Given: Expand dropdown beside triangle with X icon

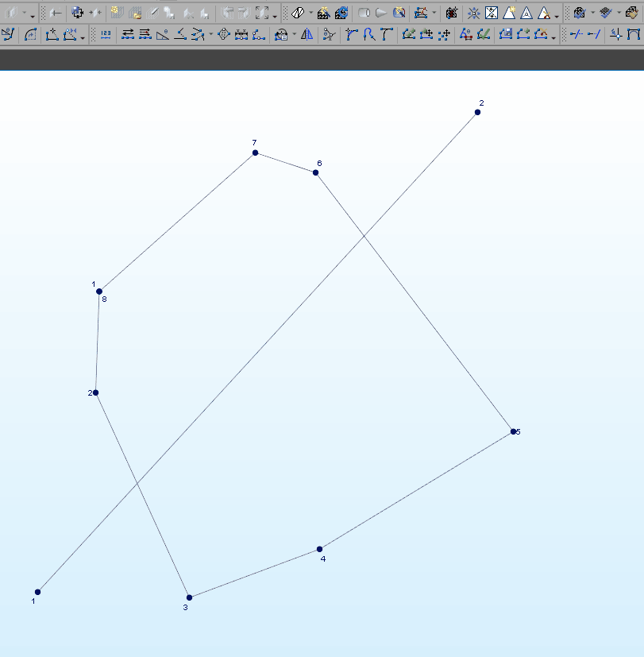Looking at the screenshot, I should tap(557, 16).
